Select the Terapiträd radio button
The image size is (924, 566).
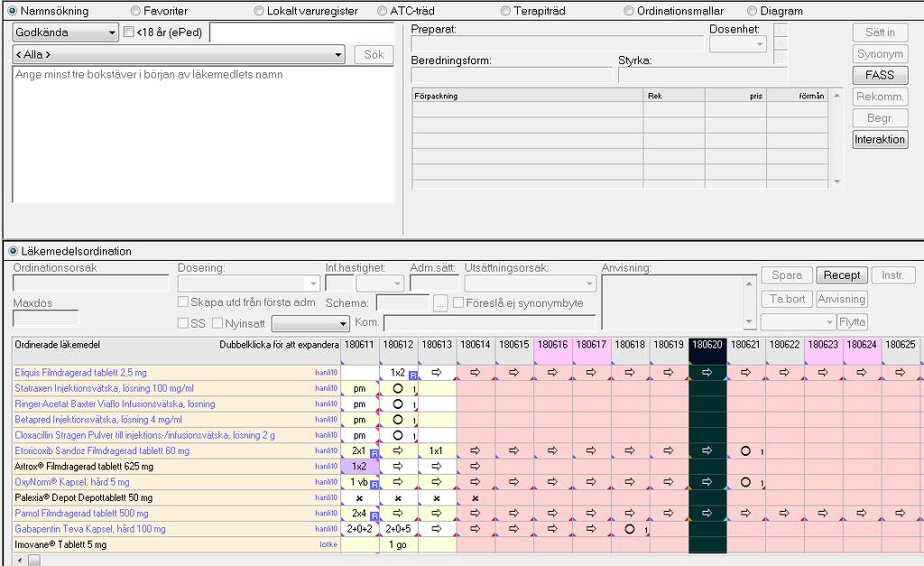click(x=505, y=11)
